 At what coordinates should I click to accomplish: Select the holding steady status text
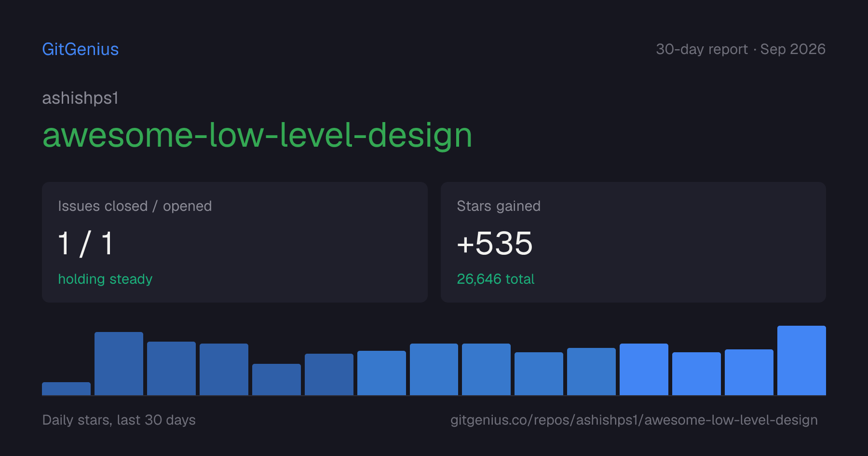[105, 279]
